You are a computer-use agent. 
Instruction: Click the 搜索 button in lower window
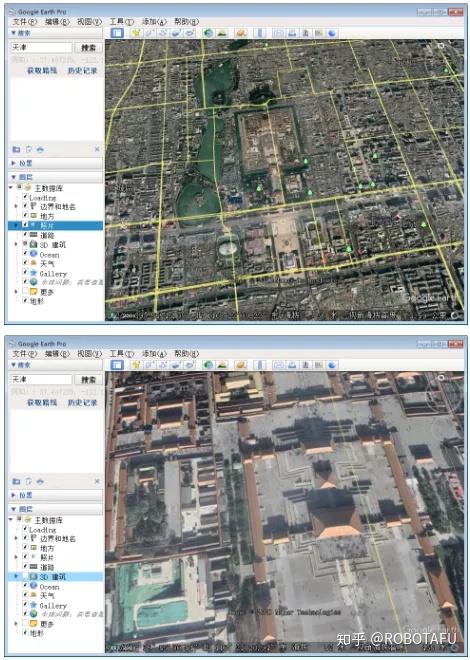tap(88, 380)
